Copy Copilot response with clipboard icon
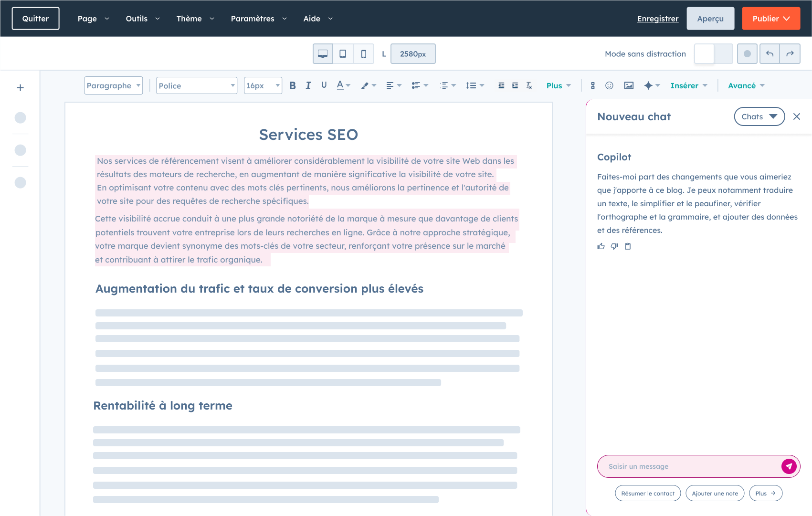Image resolution: width=812 pixels, height=516 pixels. (628, 246)
